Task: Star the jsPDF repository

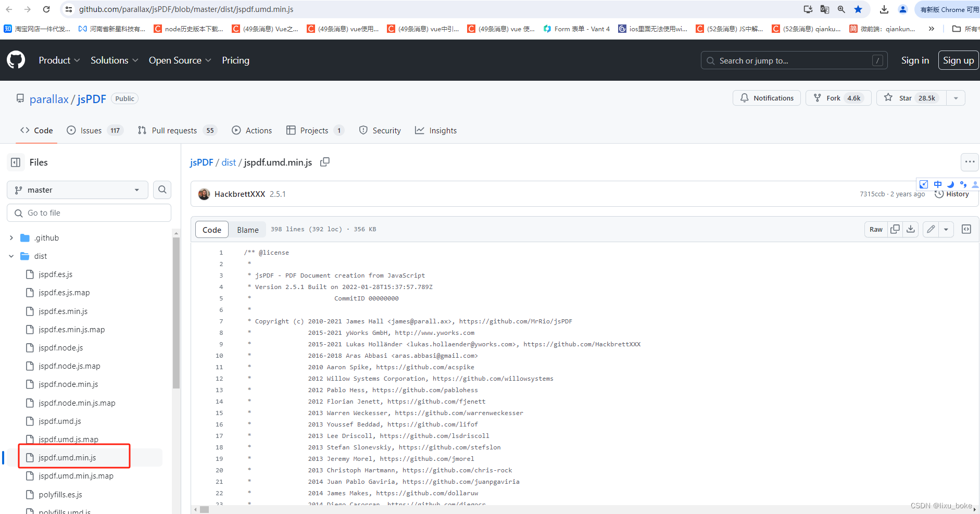Action: pyautogui.click(x=912, y=98)
